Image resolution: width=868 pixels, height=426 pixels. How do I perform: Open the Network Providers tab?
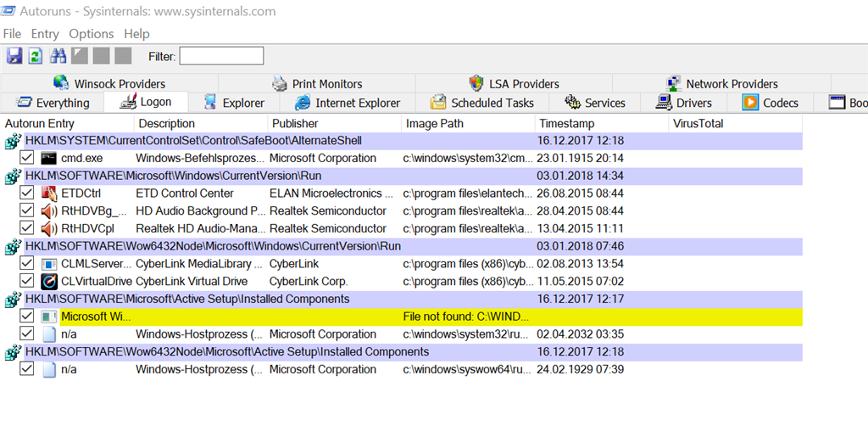click(x=722, y=84)
